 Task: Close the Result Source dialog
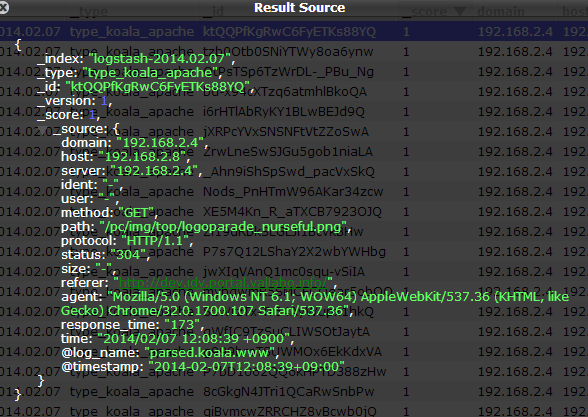point(4,8)
